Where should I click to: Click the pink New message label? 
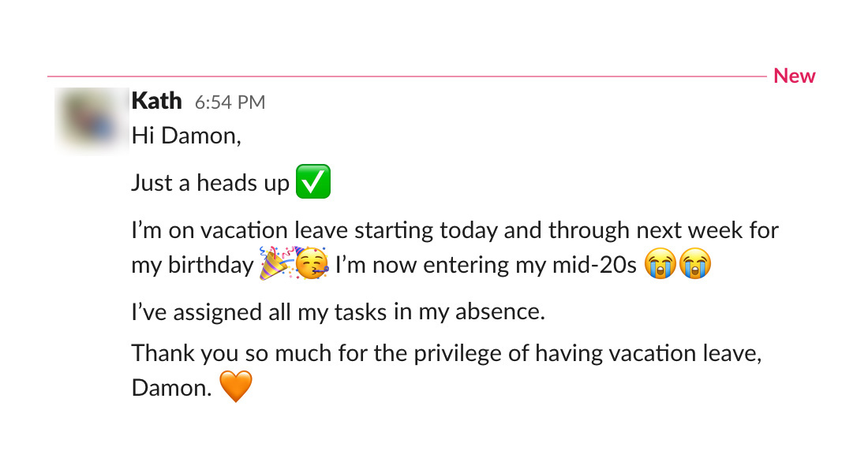[794, 76]
